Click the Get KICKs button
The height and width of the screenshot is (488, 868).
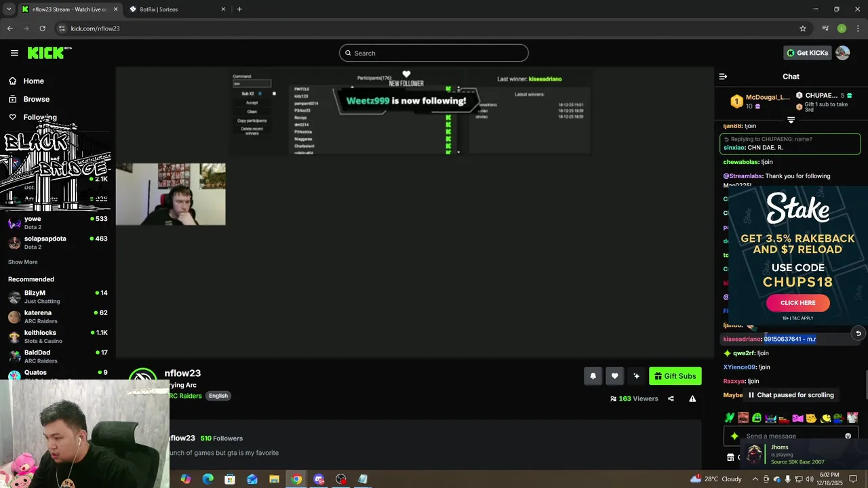point(807,53)
